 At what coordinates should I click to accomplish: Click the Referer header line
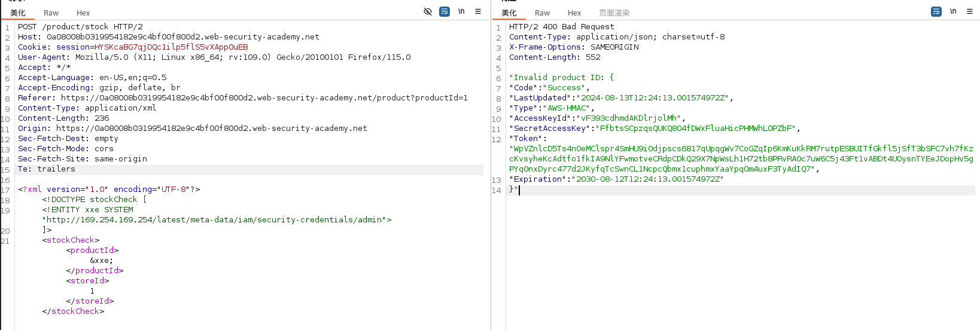pyautogui.click(x=243, y=97)
